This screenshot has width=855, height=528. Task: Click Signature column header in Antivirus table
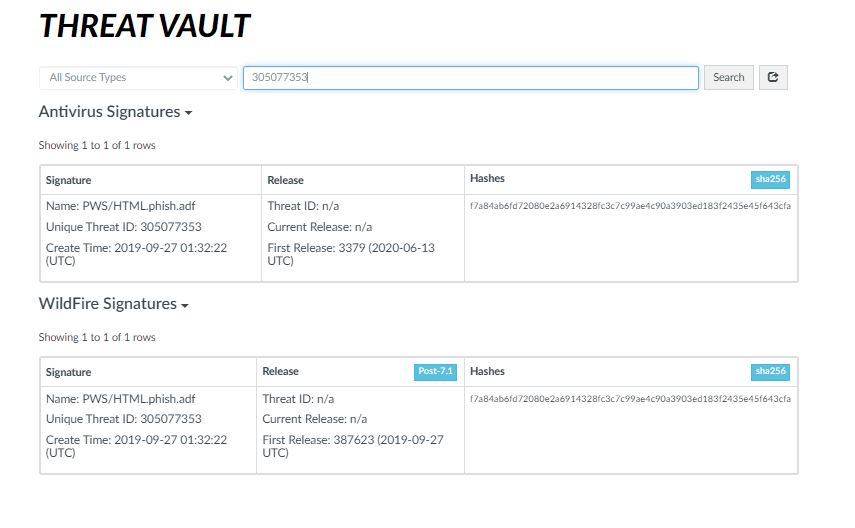(x=69, y=180)
